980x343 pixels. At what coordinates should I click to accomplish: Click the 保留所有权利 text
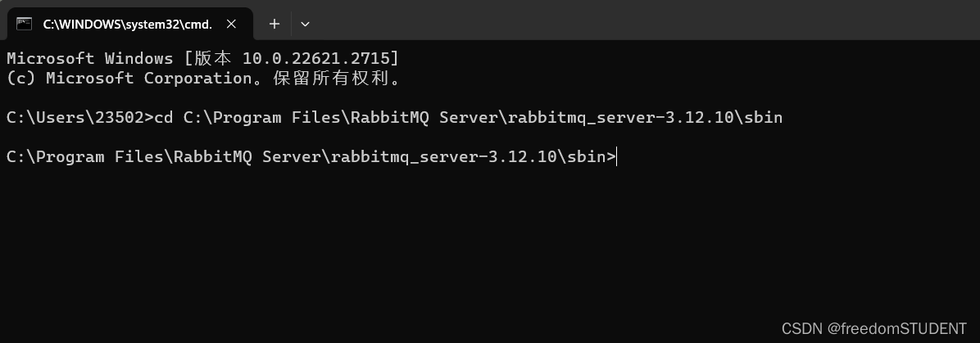click(x=334, y=79)
